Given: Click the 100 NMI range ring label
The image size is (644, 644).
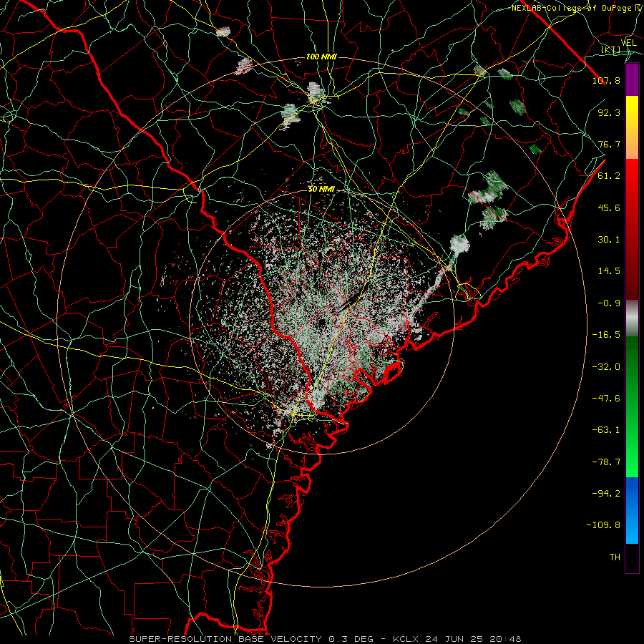Looking at the screenshot, I should 321,57.
